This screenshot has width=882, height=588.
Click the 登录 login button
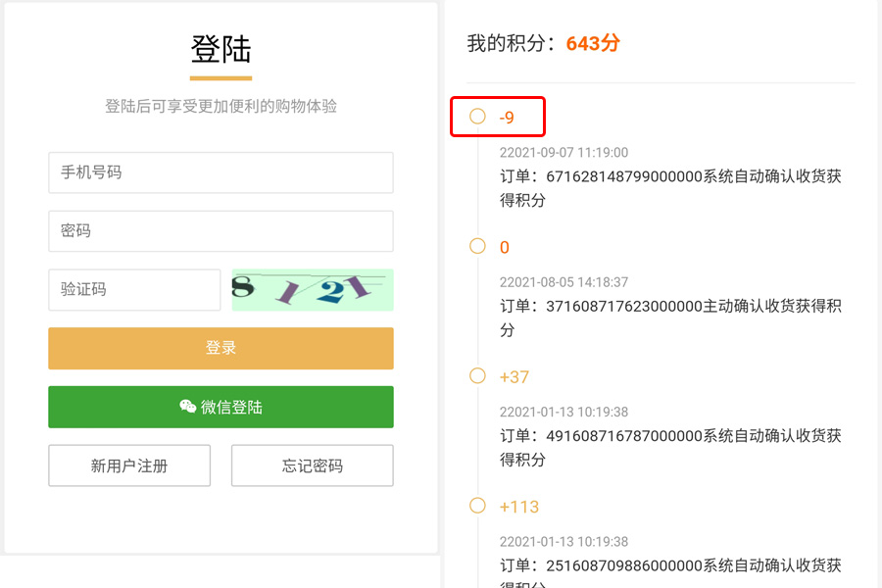pyautogui.click(x=220, y=348)
